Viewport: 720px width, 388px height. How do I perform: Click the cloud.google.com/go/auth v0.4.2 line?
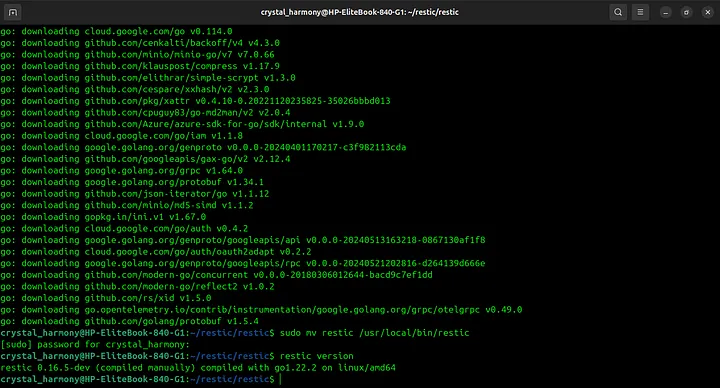(x=124, y=228)
